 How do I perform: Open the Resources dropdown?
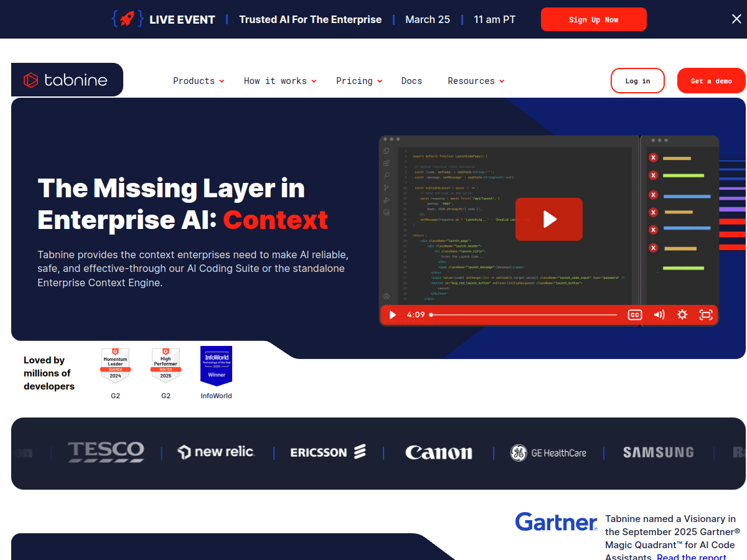click(476, 81)
